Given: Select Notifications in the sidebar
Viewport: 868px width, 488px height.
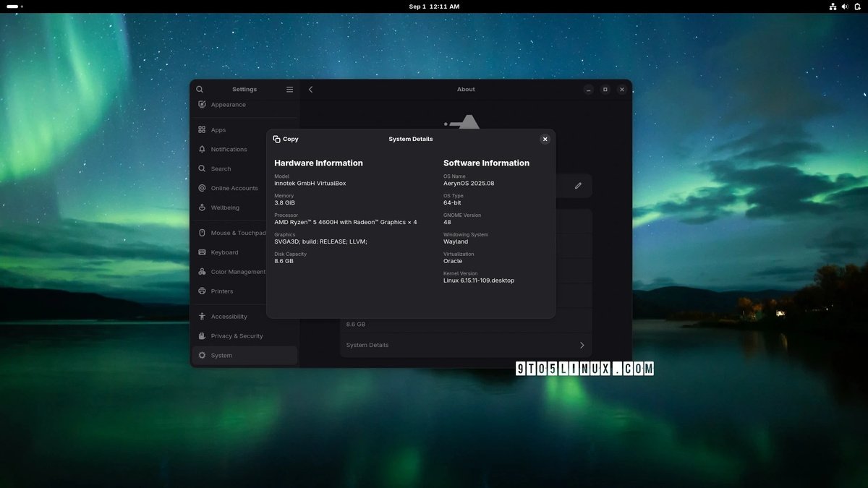Looking at the screenshot, I should coord(229,150).
